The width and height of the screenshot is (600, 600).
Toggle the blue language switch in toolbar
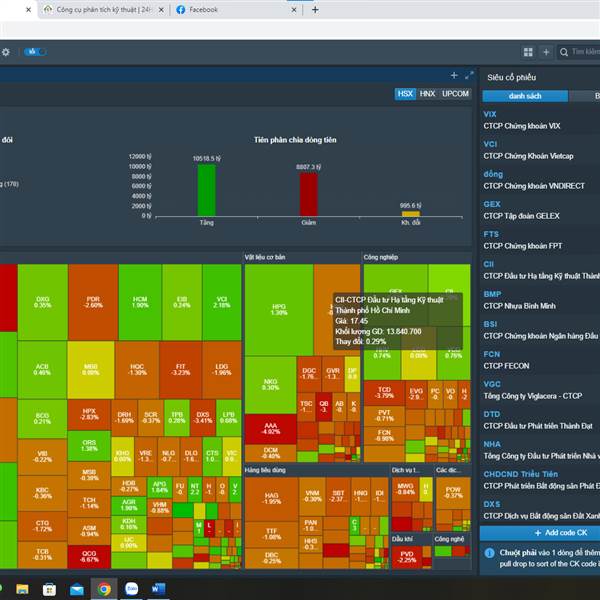[x=35, y=52]
